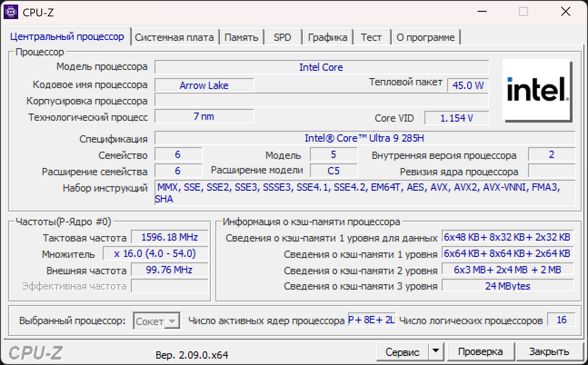Screen dimensions: 588x365
Task: Click the Проверка button
Action: (x=480, y=351)
